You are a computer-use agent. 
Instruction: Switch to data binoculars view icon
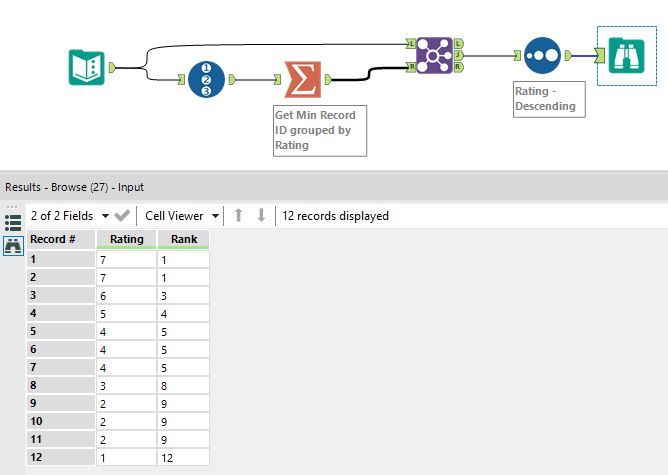pyautogui.click(x=13, y=246)
